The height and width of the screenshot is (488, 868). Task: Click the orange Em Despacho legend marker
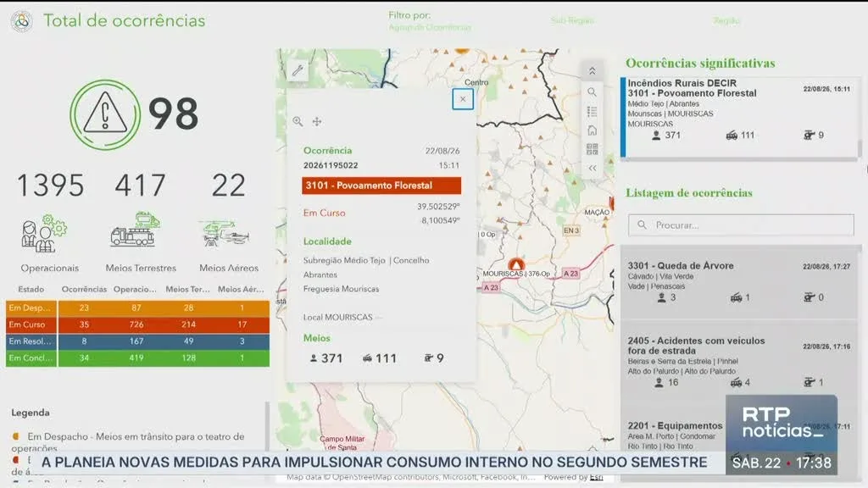15,436
